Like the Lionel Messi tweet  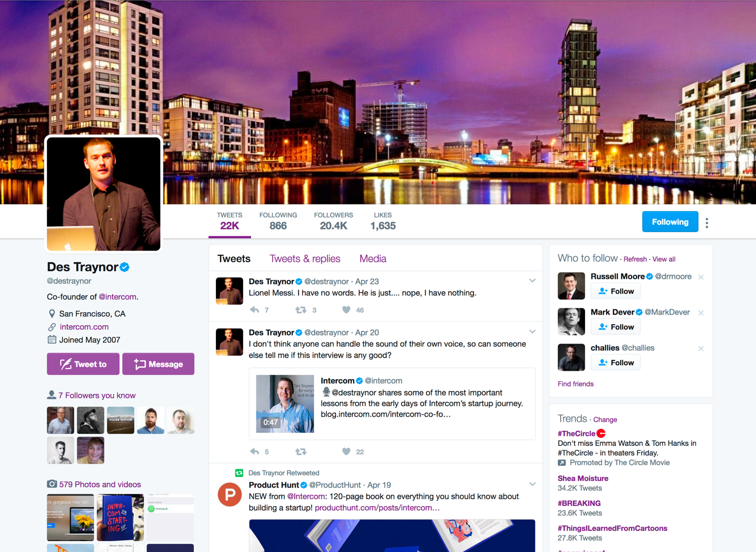click(346, 310)
